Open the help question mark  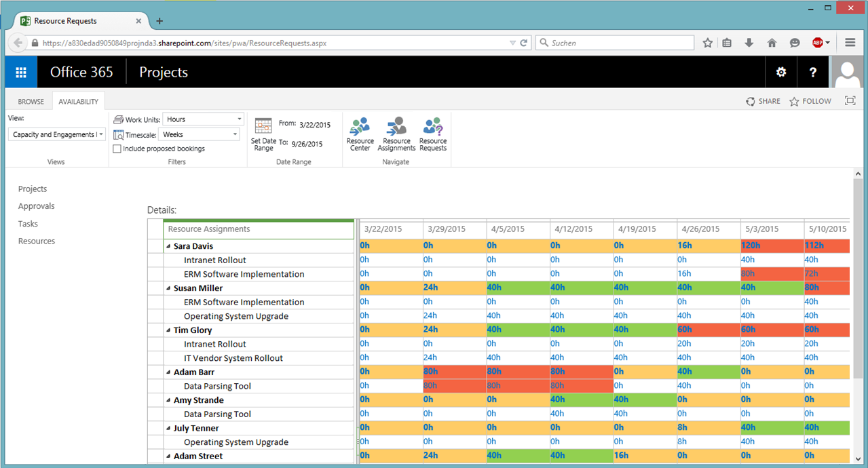tap(813, 73)
